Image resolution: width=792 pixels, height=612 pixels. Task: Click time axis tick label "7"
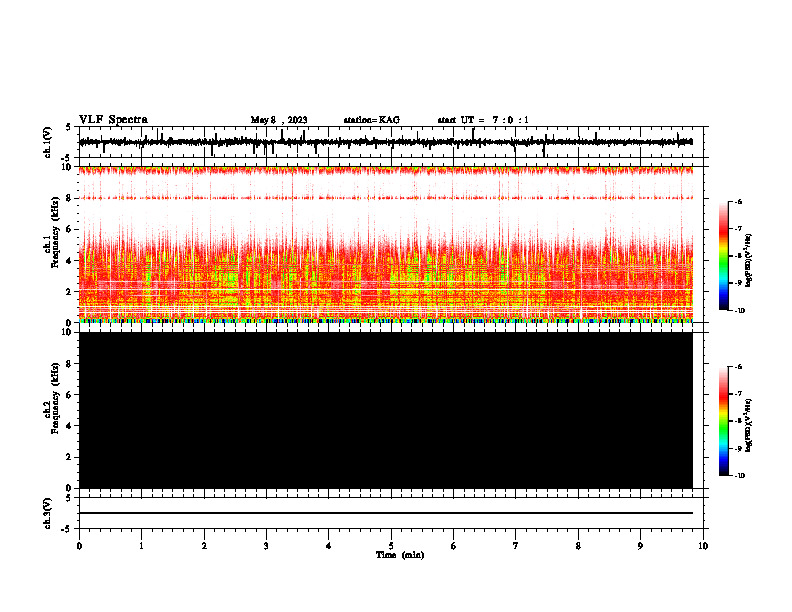click(x=516, y=546)
